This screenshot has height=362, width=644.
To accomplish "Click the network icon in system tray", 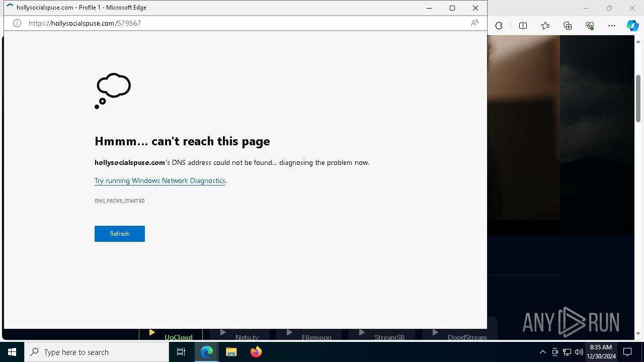I will pyautogui.click(x=567, y=352).
